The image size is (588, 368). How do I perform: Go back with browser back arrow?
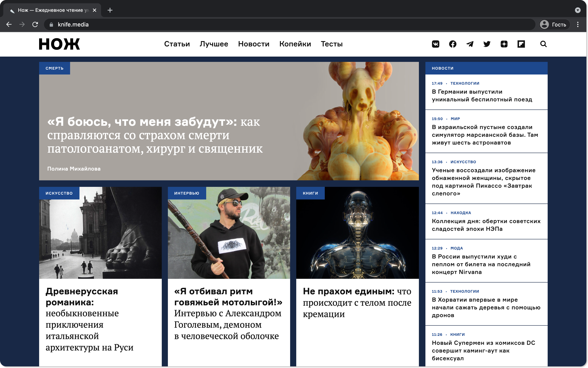[9, 24]
